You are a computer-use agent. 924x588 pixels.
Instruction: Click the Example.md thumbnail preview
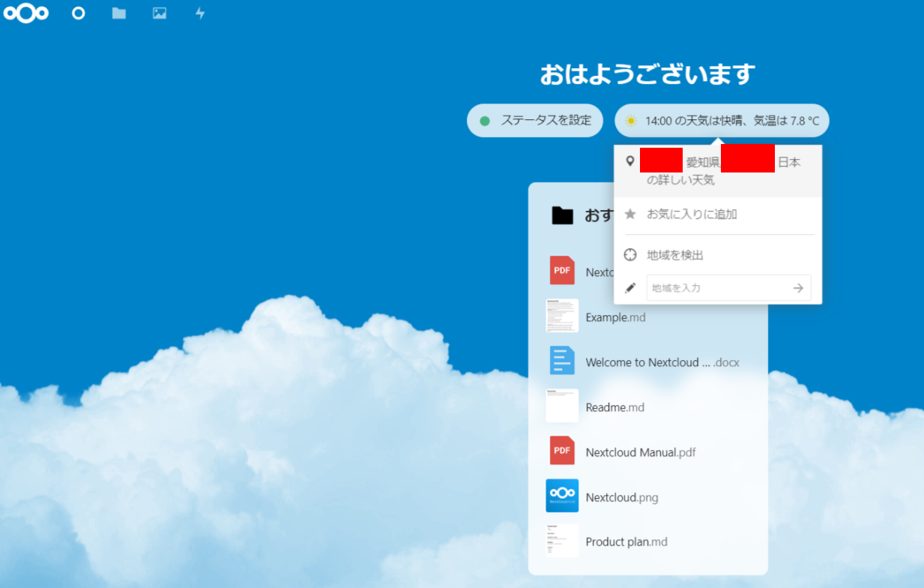click(562, 316)
